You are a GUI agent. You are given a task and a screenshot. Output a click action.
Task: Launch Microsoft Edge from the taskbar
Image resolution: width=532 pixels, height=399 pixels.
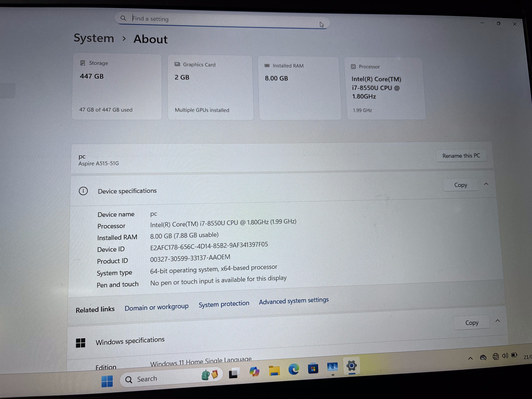294,369
